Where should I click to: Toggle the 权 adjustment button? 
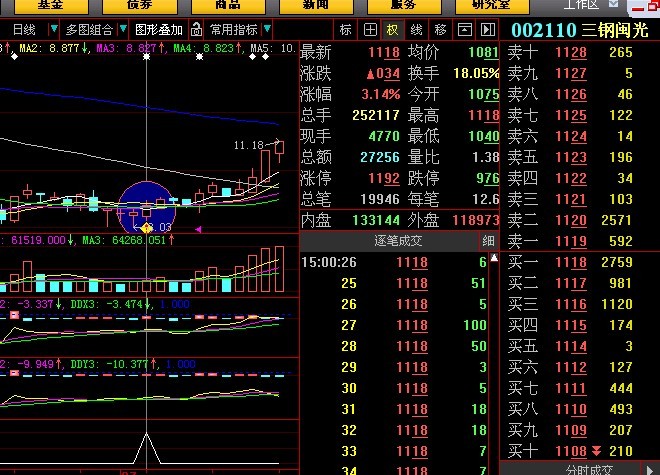click(393, 29)
